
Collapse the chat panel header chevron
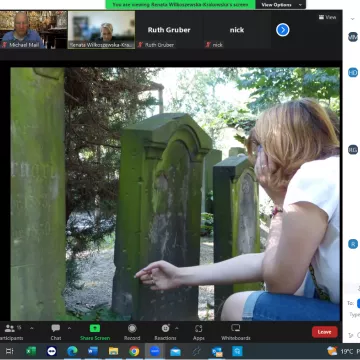point(352,19)
